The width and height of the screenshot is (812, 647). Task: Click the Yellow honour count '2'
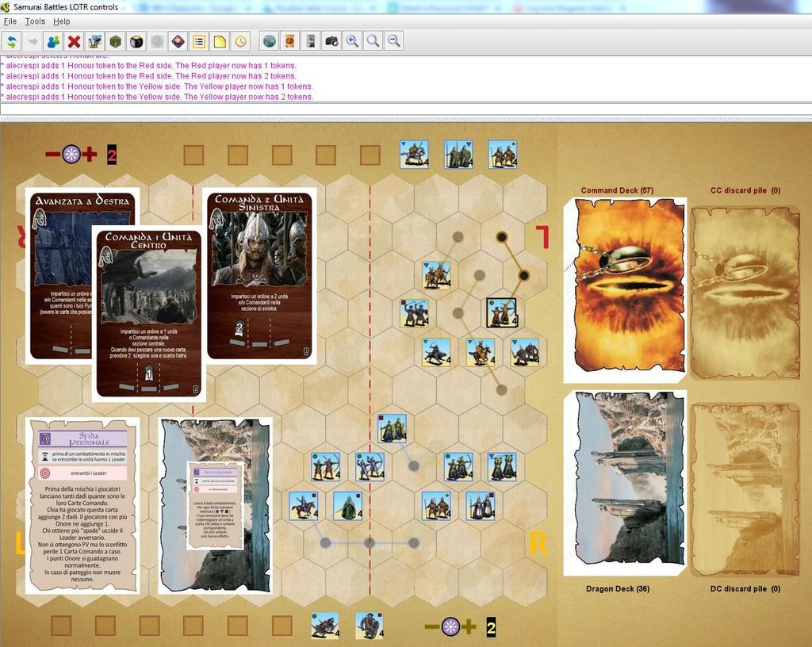point(491,627)
